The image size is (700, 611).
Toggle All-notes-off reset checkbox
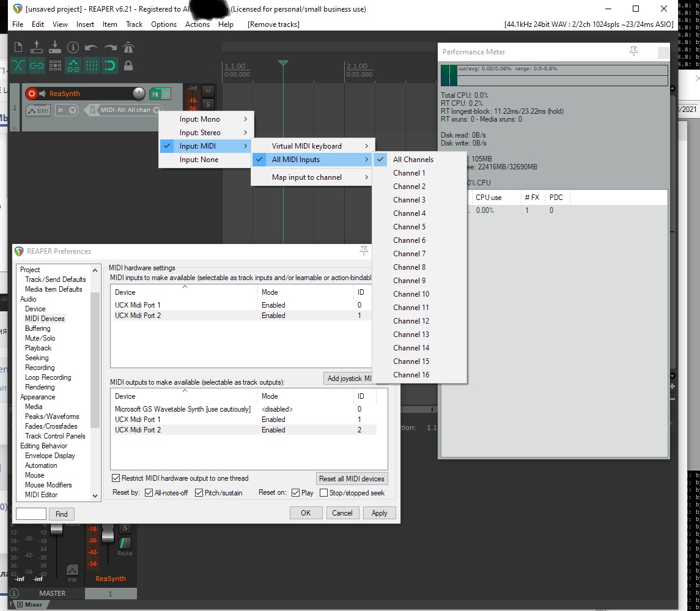149,492
